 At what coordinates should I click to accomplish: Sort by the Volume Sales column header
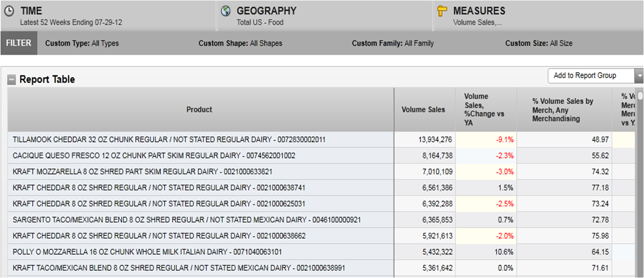423,110
